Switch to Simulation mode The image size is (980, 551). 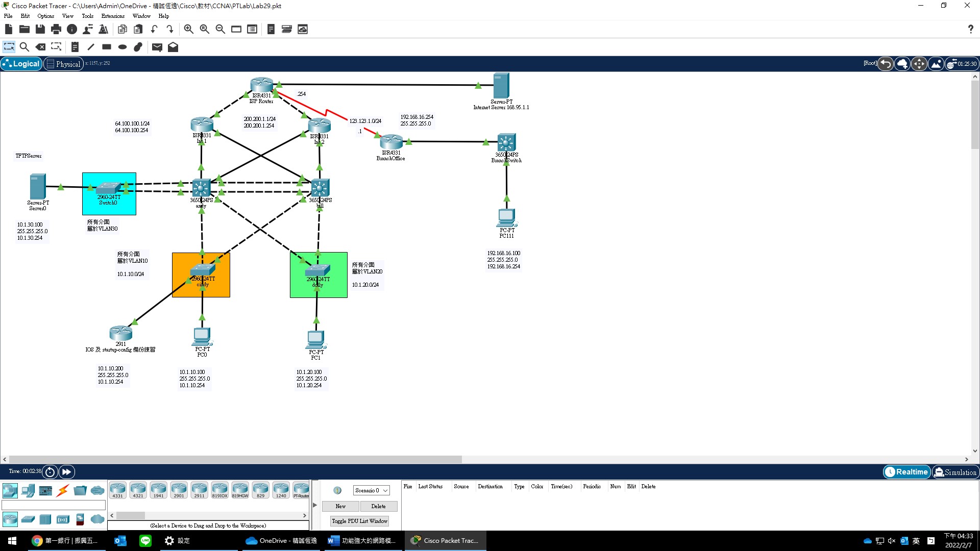tap(955, 472)
